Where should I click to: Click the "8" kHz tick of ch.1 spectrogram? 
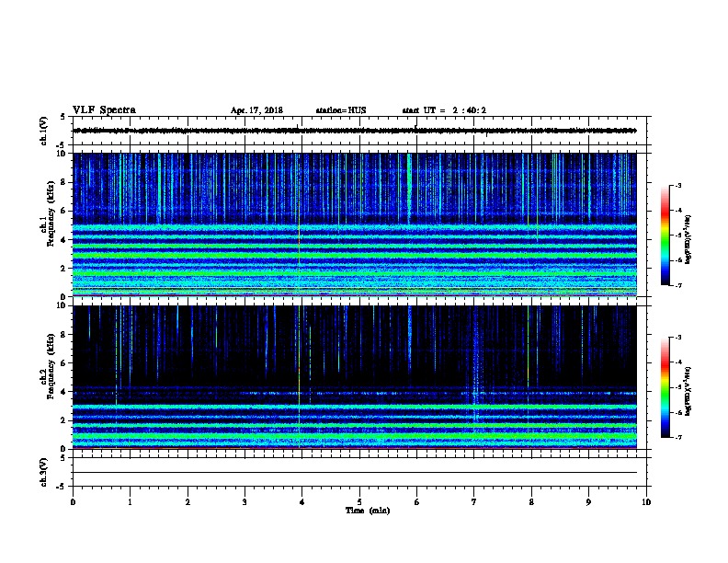click(64, 182)
